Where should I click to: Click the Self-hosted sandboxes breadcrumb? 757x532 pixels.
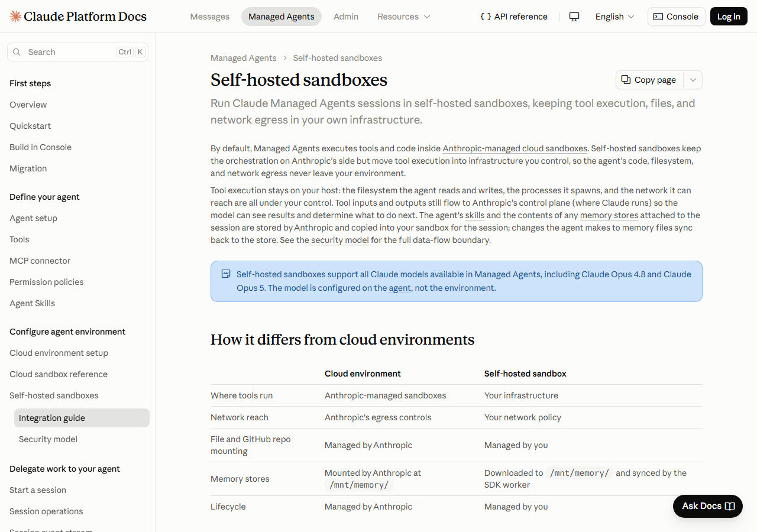coord(338,58)
